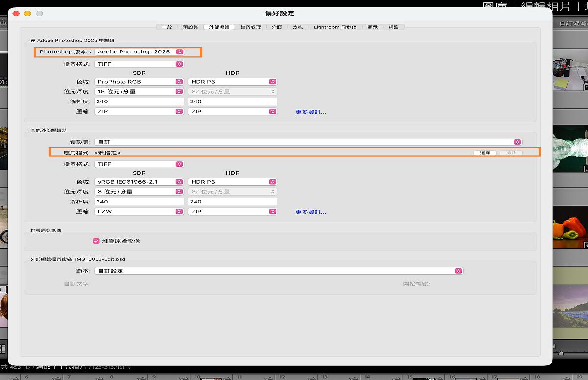Click HDR 解析度 field in Photoshop section
The image size is (588, 380).
click(233, 101)
